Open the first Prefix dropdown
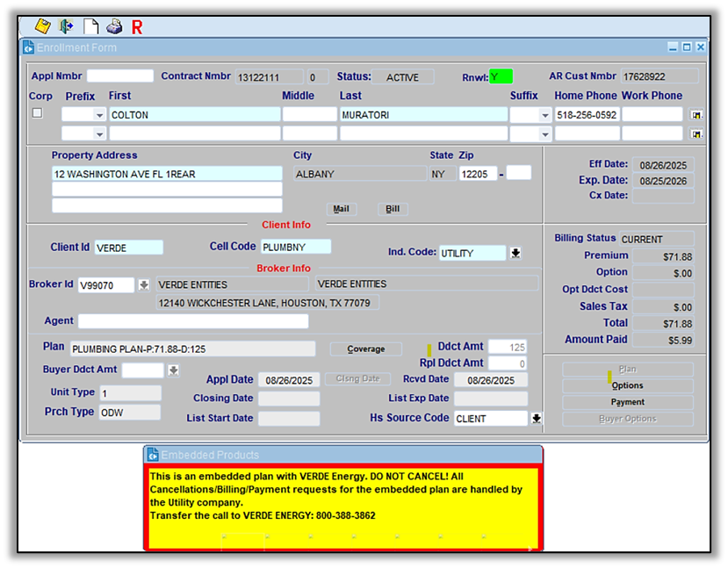728x568 pixels. click(x=98, y=115)
